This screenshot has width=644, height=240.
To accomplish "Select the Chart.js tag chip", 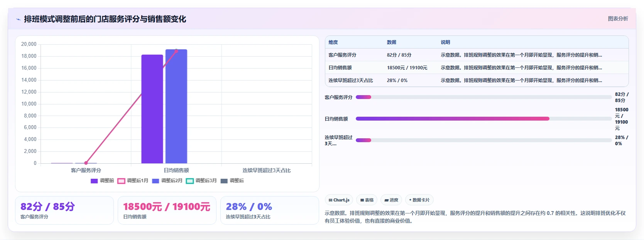I will pyautogui.click(x=339, y=200).
